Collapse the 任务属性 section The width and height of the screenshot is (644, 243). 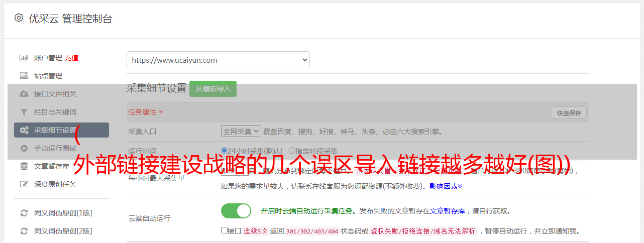[x=146, y=112]
